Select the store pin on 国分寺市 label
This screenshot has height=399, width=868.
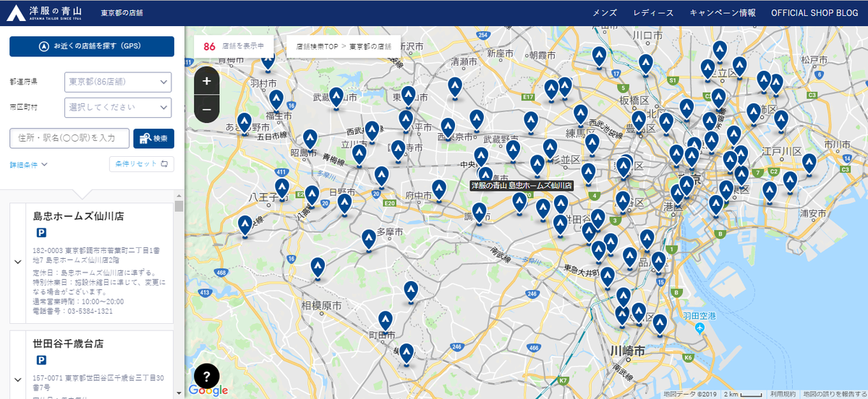(x=397, y=151)
